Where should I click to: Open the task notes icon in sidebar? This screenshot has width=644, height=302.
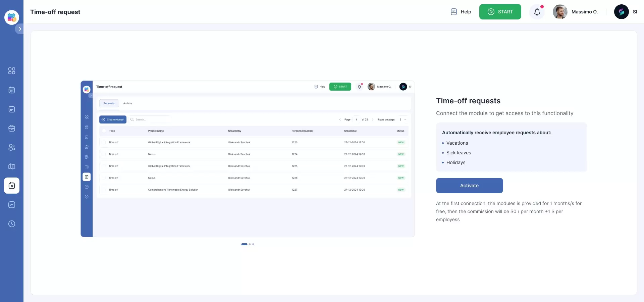(12, 109)
